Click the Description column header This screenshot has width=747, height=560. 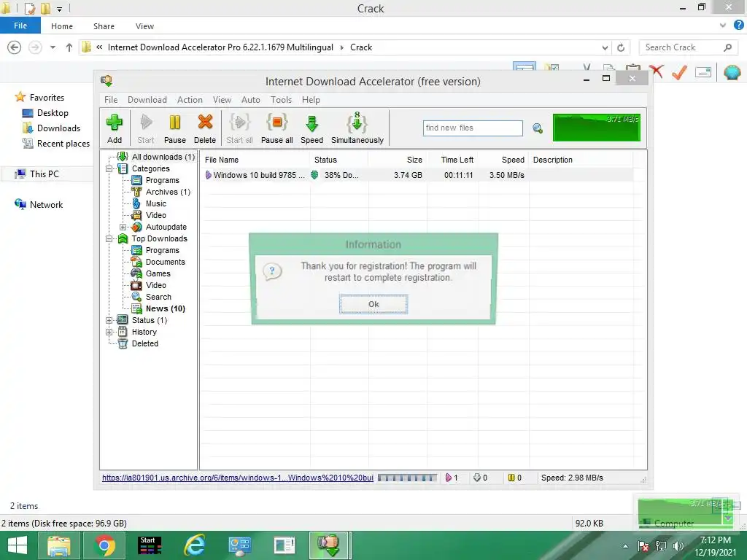pos(581,160)
